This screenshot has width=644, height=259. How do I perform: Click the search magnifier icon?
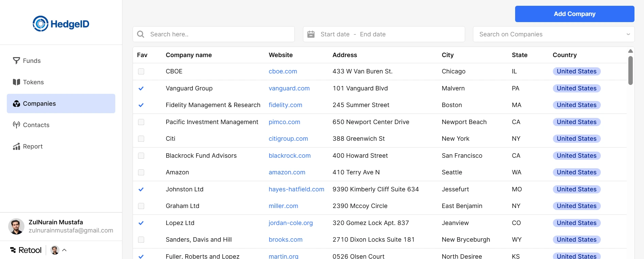pos(140,34)
